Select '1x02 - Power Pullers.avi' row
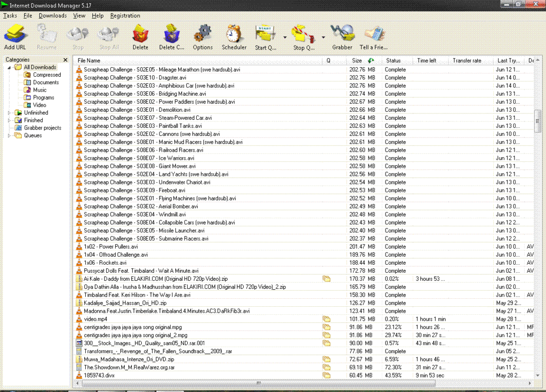The width and height of the screenshot is (546, 392). point(303,247)
